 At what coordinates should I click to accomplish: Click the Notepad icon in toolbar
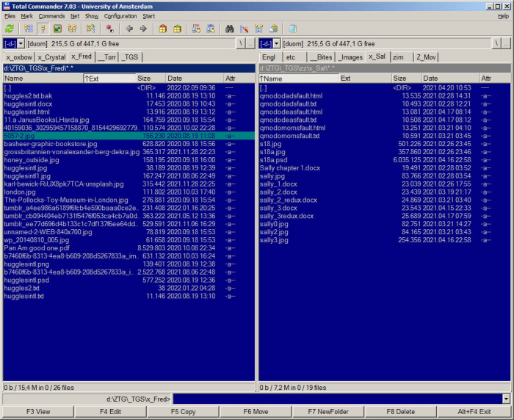point(292,29)
